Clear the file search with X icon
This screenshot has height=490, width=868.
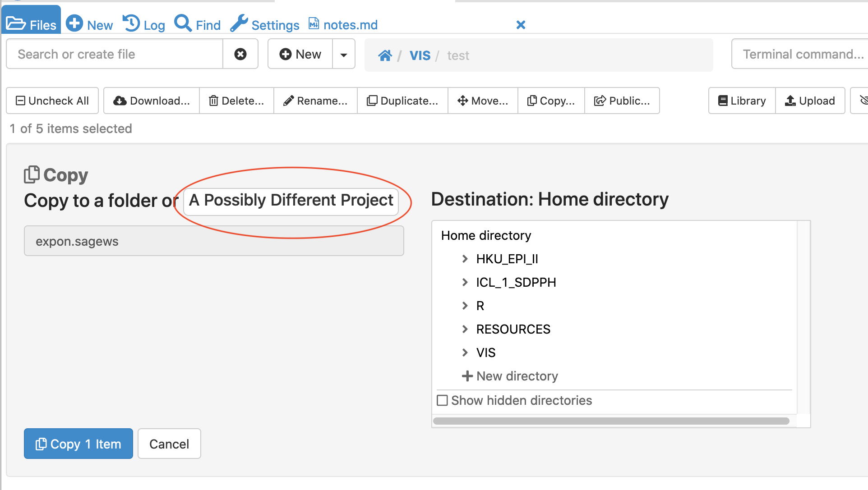point(240,54)
